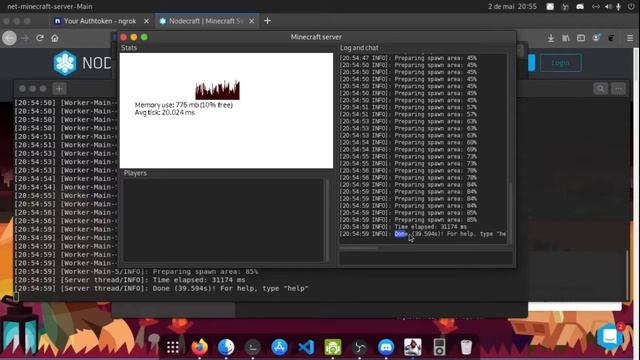Image resolution: width=640 pixels, height=360 pixels.
Task: Click the empty Players list panel
Action: 224,220
